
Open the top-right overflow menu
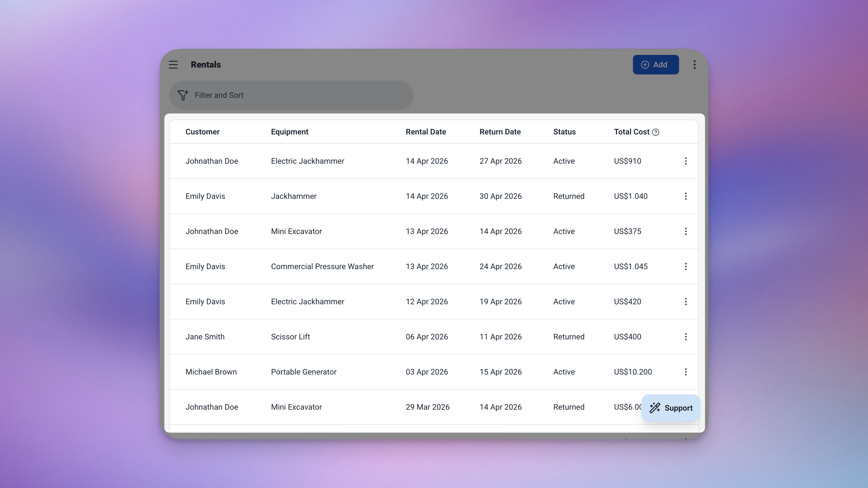point(694,64)
